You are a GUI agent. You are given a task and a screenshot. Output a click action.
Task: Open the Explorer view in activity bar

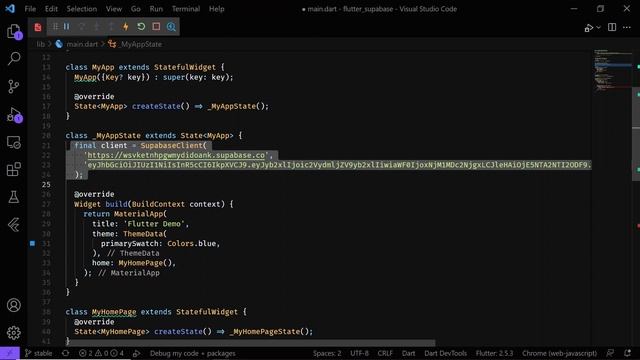pos(13,32)
